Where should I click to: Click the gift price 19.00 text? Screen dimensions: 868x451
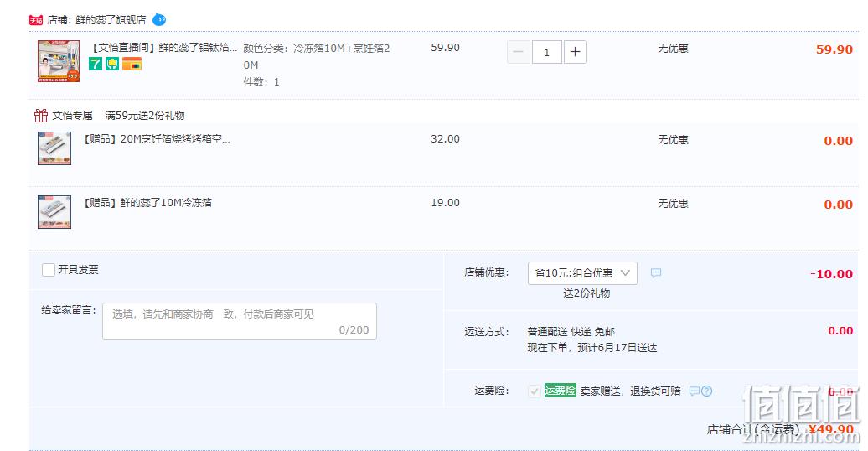pos(445,203)
